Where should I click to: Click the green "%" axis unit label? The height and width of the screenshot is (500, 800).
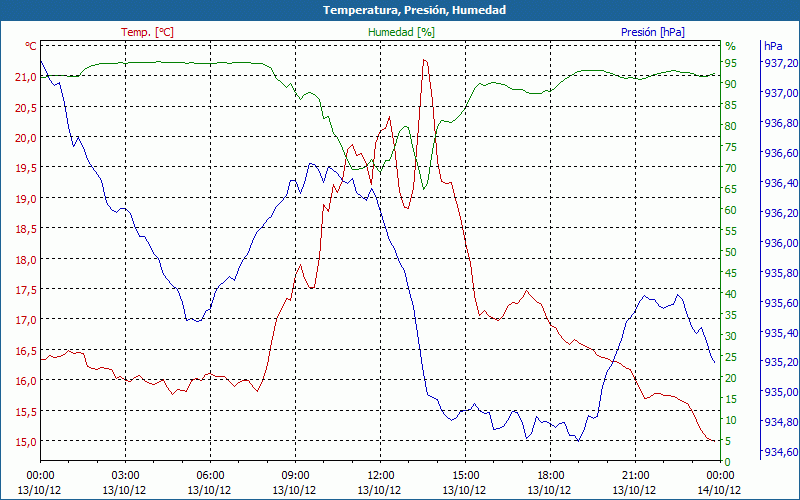[731, 46]
